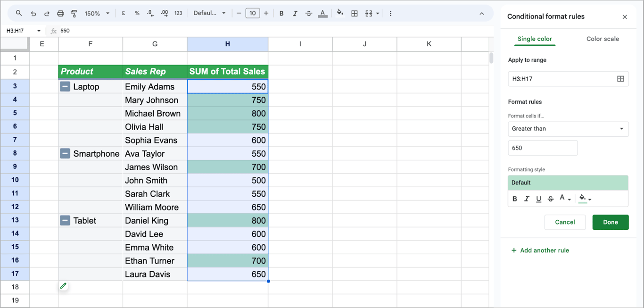This screenshot has width=644, height=308.
Task: Collapse the Laptop group
Action: click(x=65, y=87)
